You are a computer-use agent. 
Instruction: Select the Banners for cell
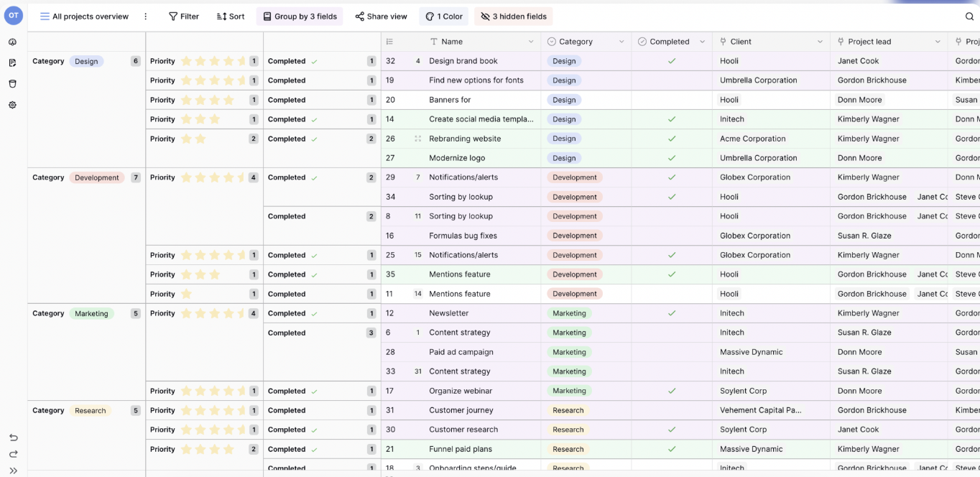450,100
